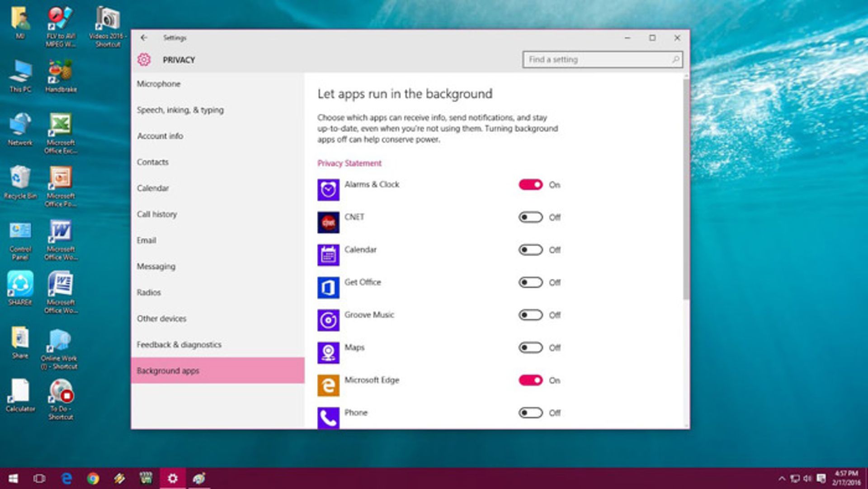Click the Phone app icon
The width and height of the screenshot is (868, 489).
click(328, 418)
